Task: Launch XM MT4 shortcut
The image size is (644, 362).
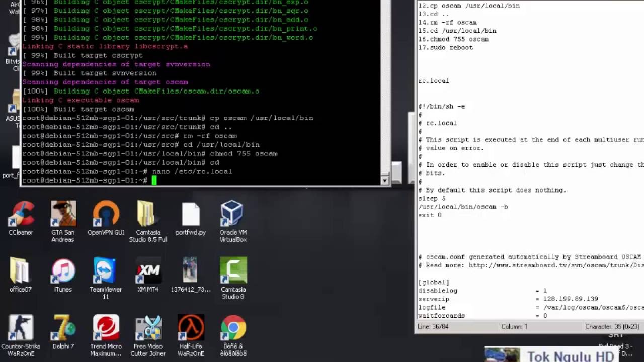Action: click(148, 275)
